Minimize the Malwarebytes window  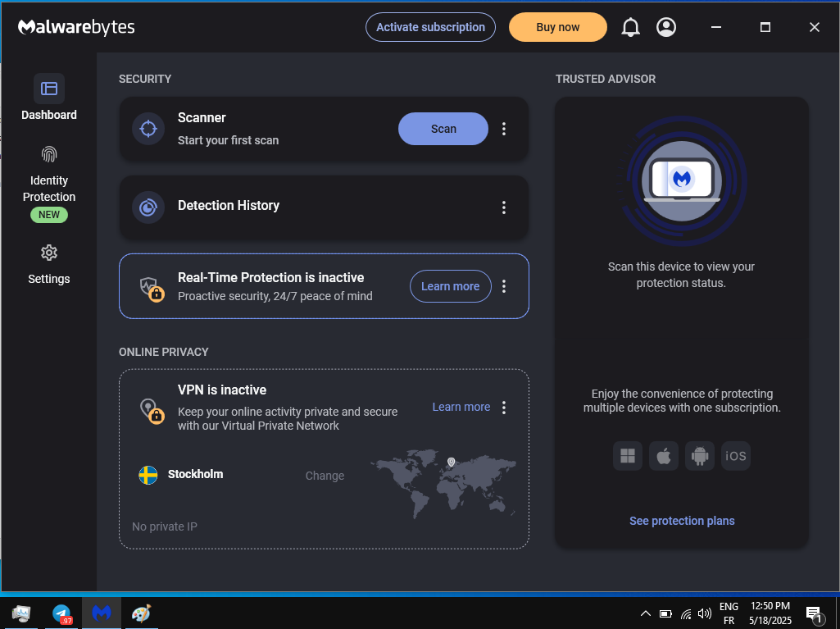(715, 27)
